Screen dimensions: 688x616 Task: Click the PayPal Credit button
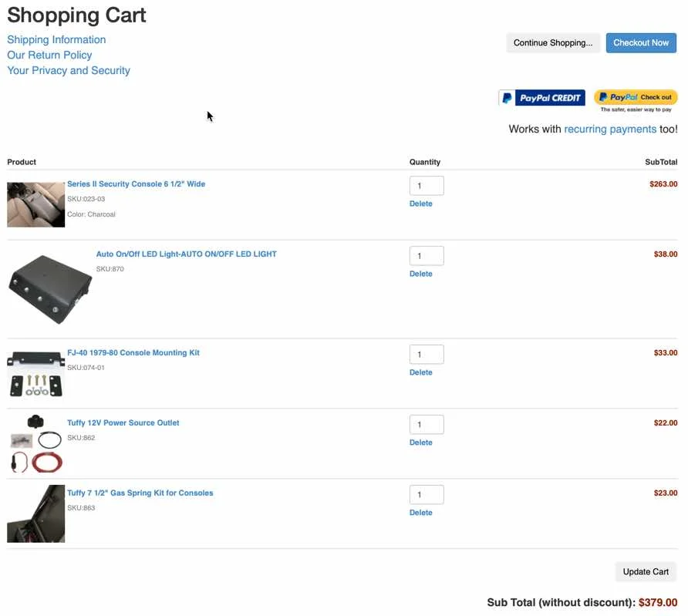pyautogui.click(x=541, y=98)
